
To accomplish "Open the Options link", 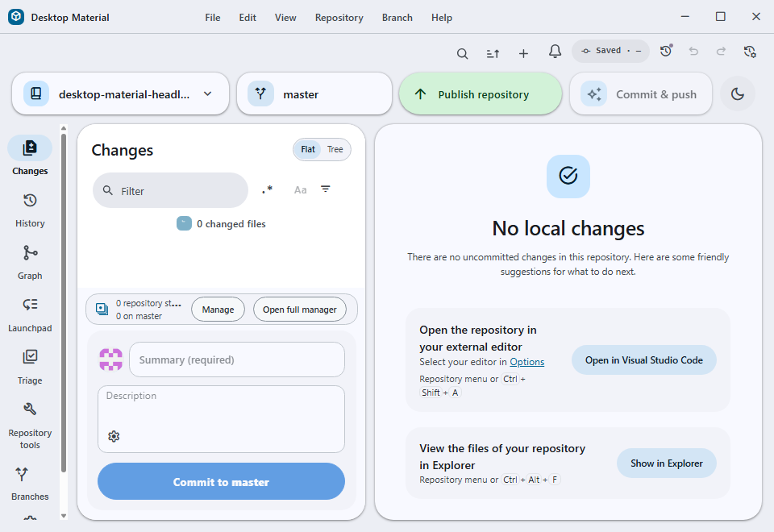I will [x=526, y=362].
